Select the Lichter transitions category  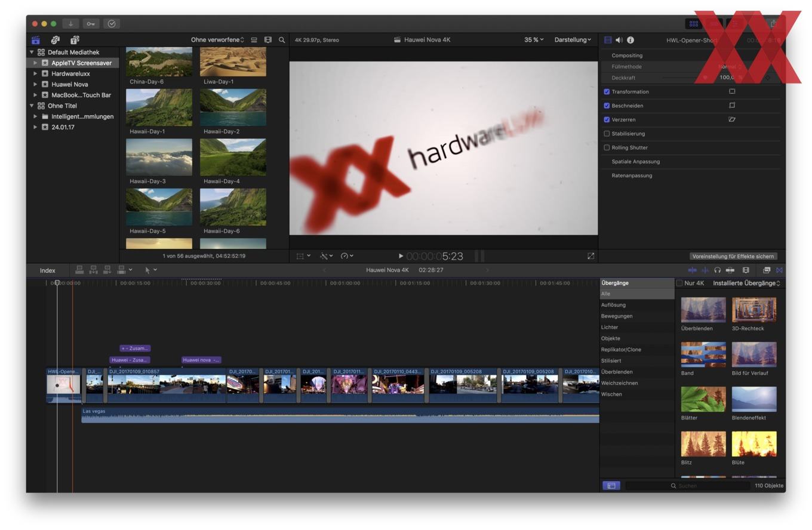[637, 327]
